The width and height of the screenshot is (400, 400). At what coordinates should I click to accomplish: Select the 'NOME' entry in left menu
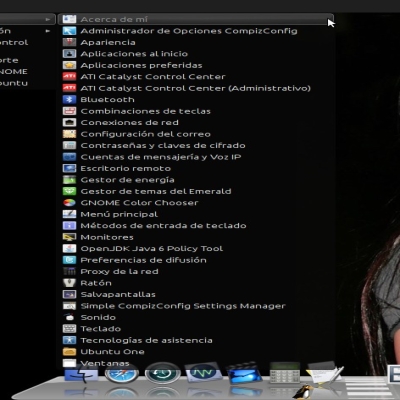14,71
